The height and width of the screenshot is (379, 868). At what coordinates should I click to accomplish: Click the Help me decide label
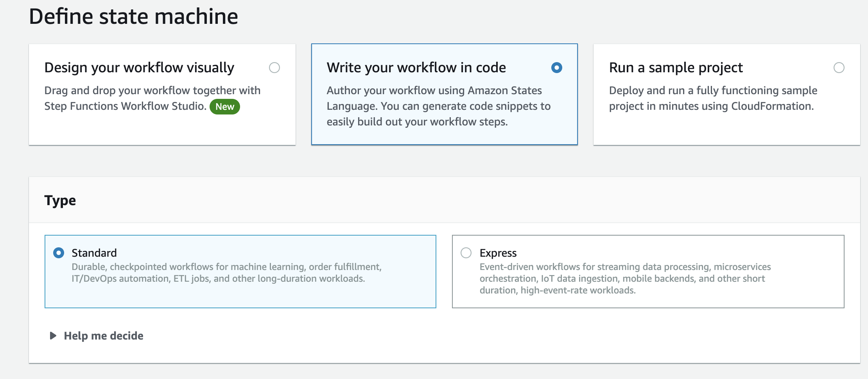104,336
